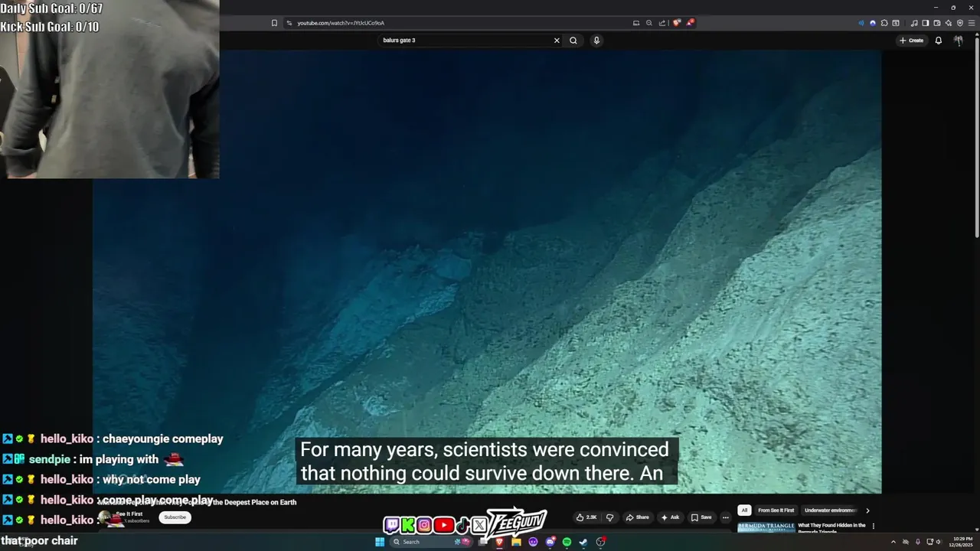Open Steam from the taskbar
Screen dimensions: 980x551
click(583, 542)
